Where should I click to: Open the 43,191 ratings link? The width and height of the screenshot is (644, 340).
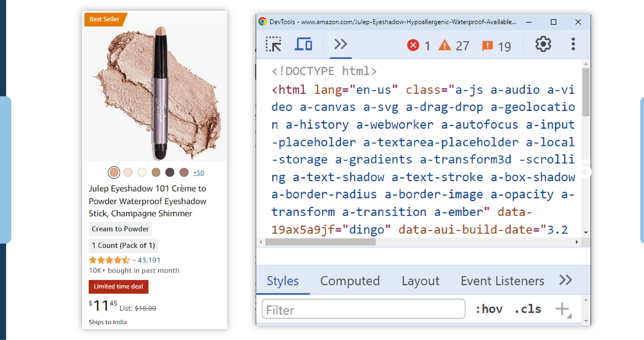pyautogui.click(x=149, y=260)
